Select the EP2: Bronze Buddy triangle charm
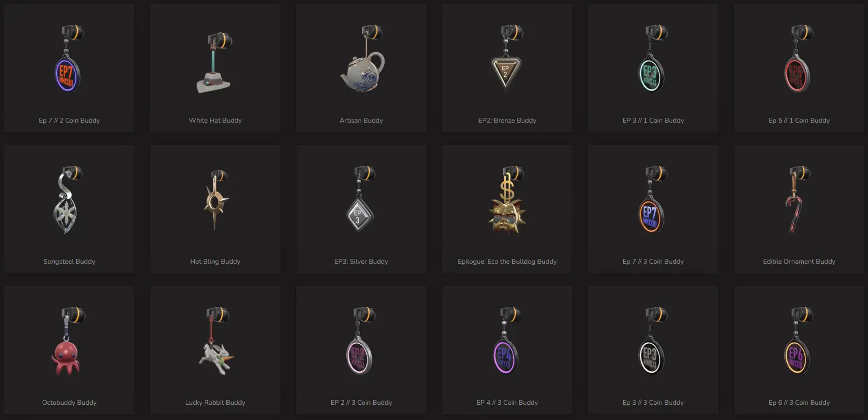 coord(507,67)
